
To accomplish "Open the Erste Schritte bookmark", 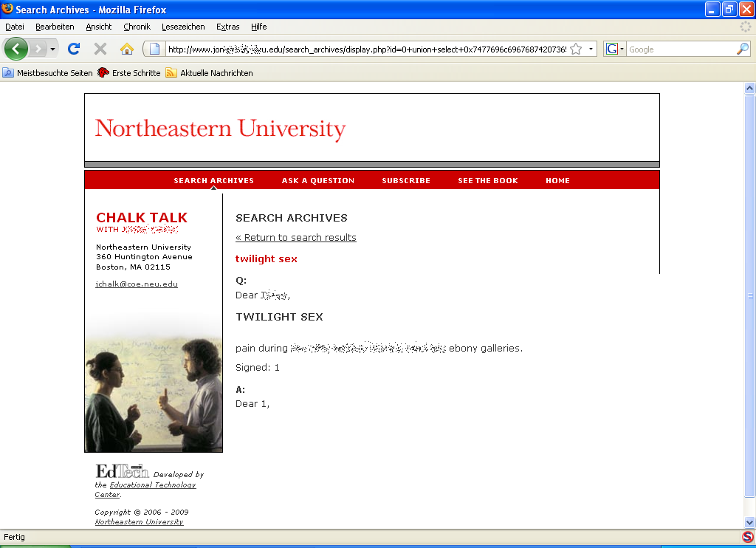I will coord(135,73).
